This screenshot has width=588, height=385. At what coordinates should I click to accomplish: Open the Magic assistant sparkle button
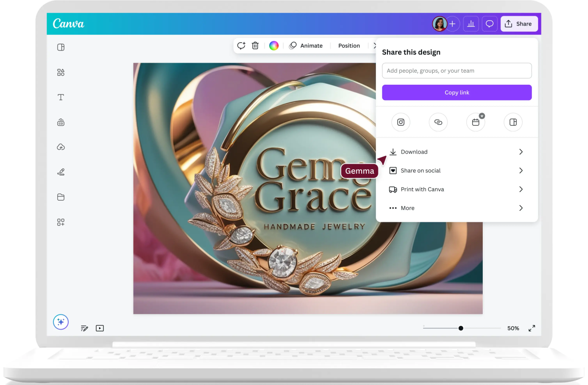pos(61,322)
